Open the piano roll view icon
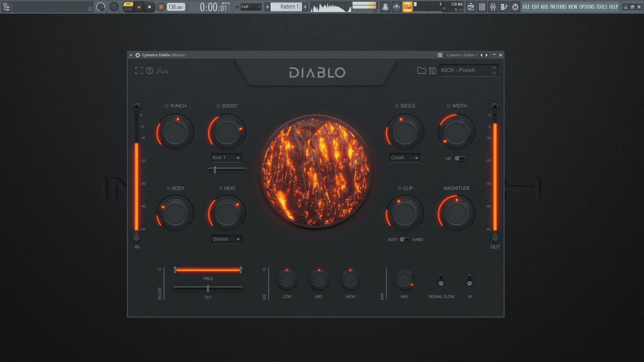The image size is (644, 362). tap(504, 7)
